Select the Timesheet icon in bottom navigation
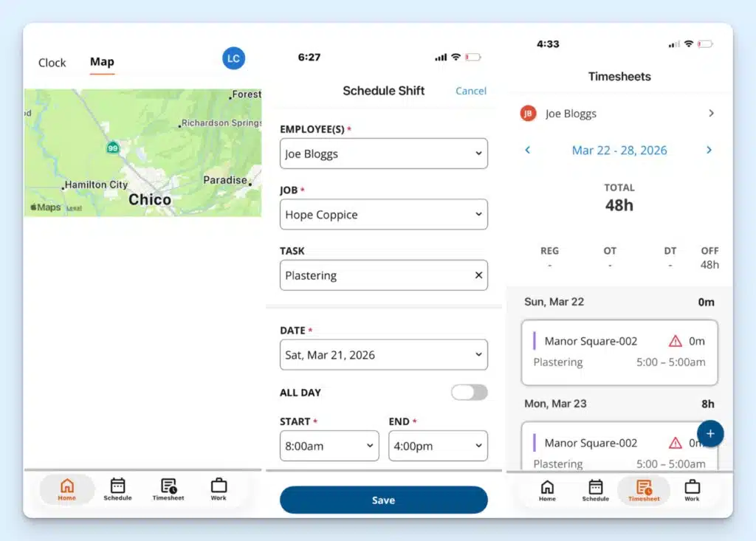 pyautogui.click(x=168, y=484)
